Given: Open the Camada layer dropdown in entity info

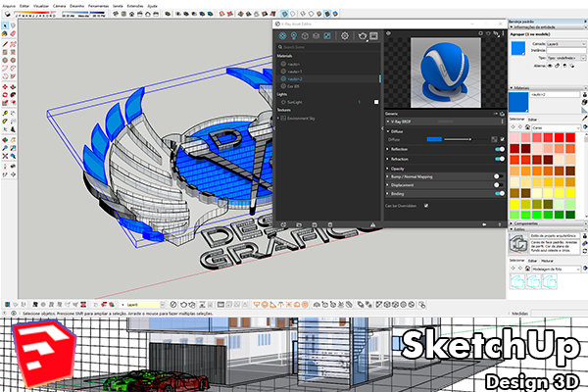Looking at the screenshot, I should [565, 44].
